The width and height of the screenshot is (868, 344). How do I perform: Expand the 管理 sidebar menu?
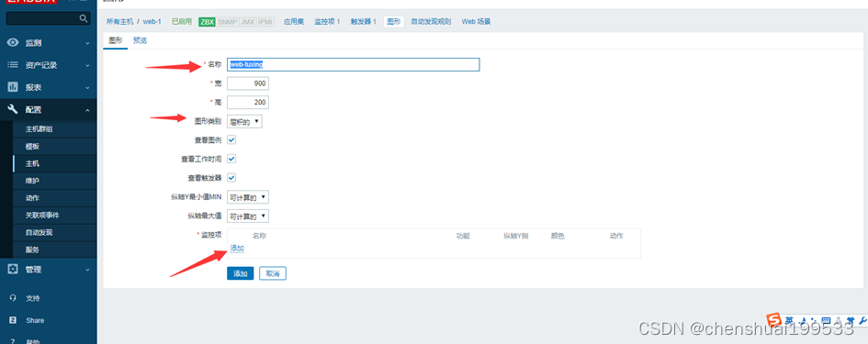click(87, 270)
